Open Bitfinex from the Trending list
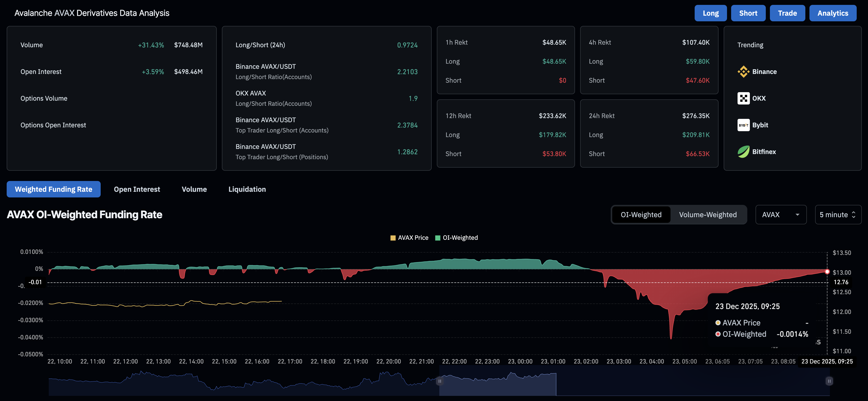 coord(743,152)
